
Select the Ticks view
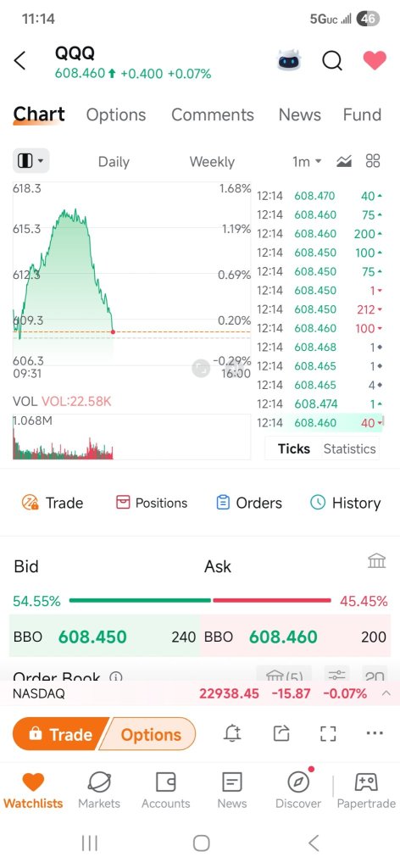pos(294,448)
